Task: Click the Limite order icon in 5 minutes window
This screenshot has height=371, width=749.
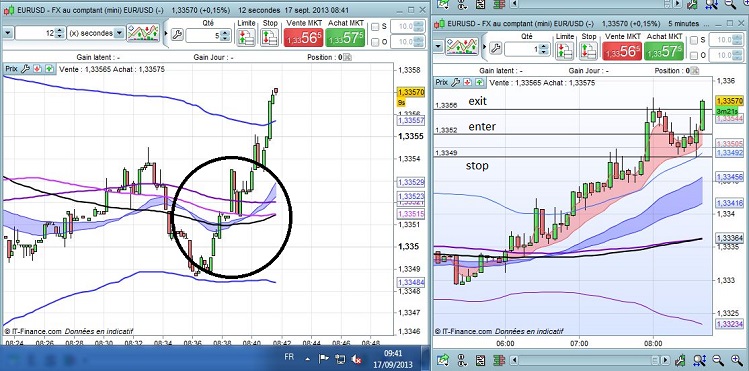Action: [x=565, y=50]
